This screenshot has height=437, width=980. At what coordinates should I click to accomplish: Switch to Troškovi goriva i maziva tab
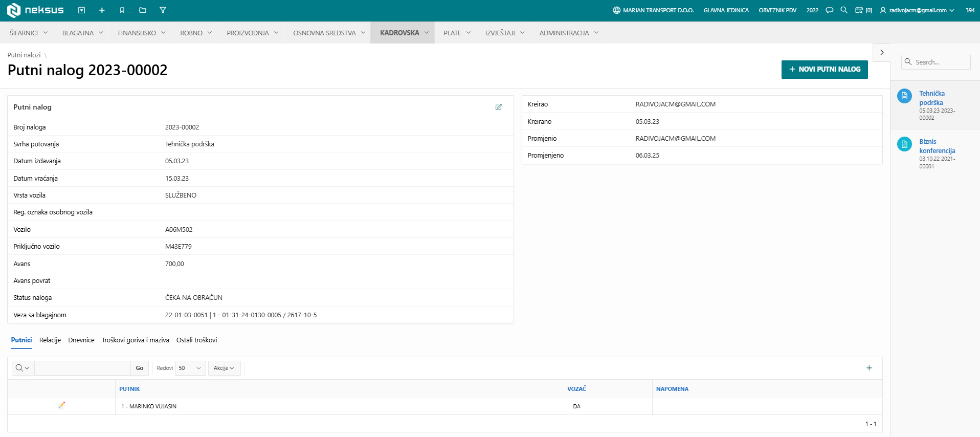click(x=135, y=340)
